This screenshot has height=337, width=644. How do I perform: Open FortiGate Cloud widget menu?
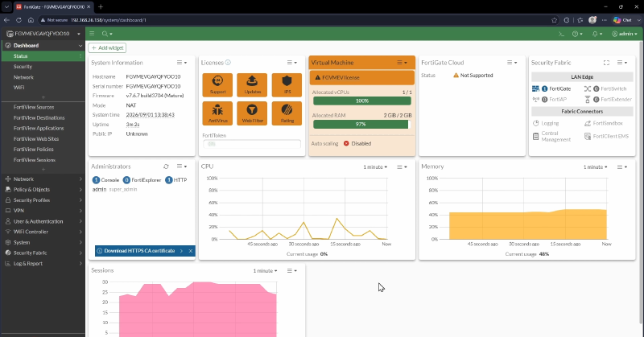point(512,63)
